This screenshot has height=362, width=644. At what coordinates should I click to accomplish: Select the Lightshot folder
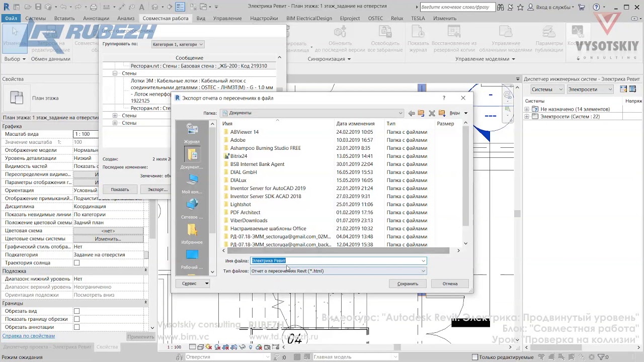240,205
